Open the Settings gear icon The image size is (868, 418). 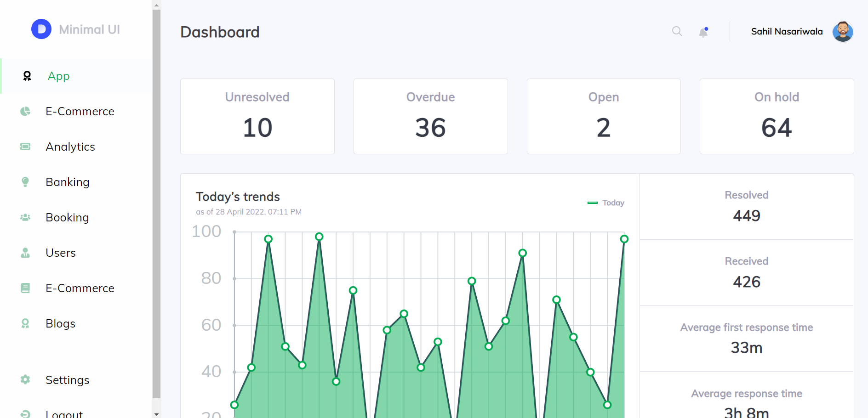(x=25, y=380)
